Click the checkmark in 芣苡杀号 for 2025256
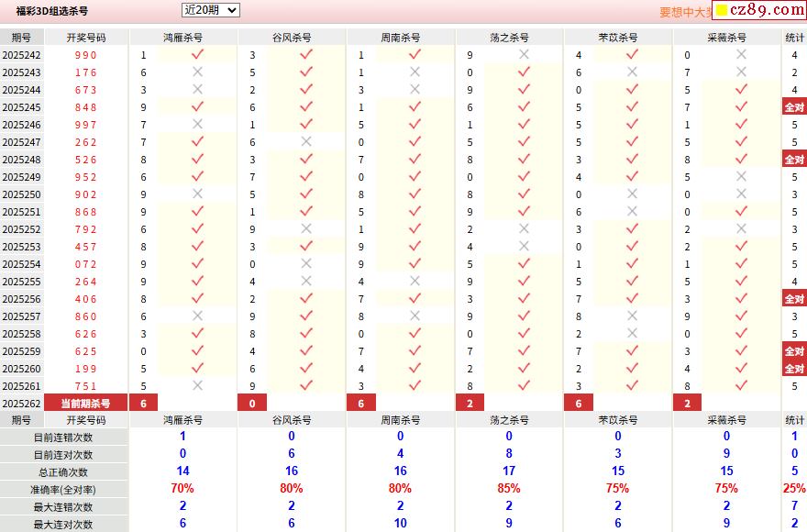The height and width of the screenshot is (532, 807). 633,298
